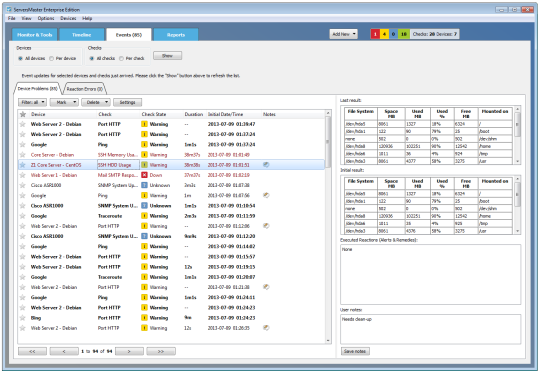
Task: Click star icon in the column header
Action: click(23, 114)
